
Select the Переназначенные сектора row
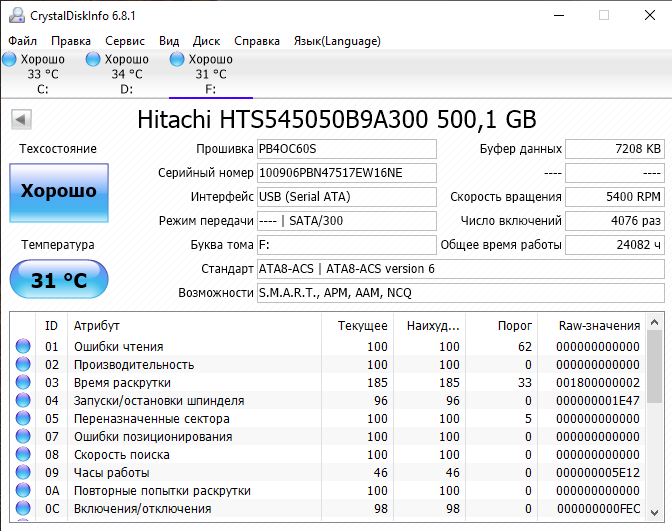(328, 418)
